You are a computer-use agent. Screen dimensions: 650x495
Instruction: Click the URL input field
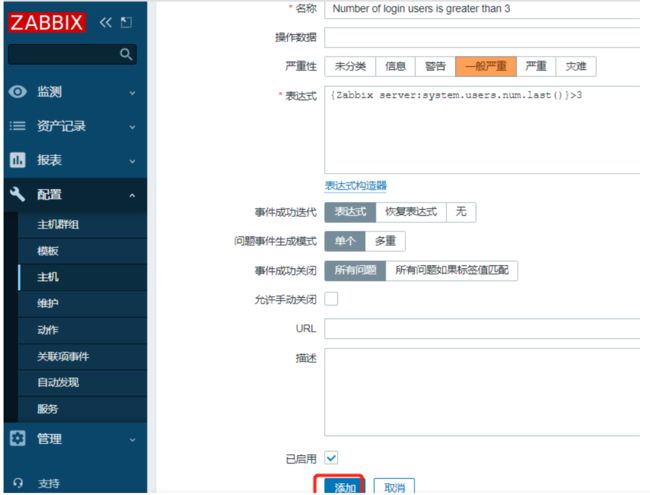483,329
